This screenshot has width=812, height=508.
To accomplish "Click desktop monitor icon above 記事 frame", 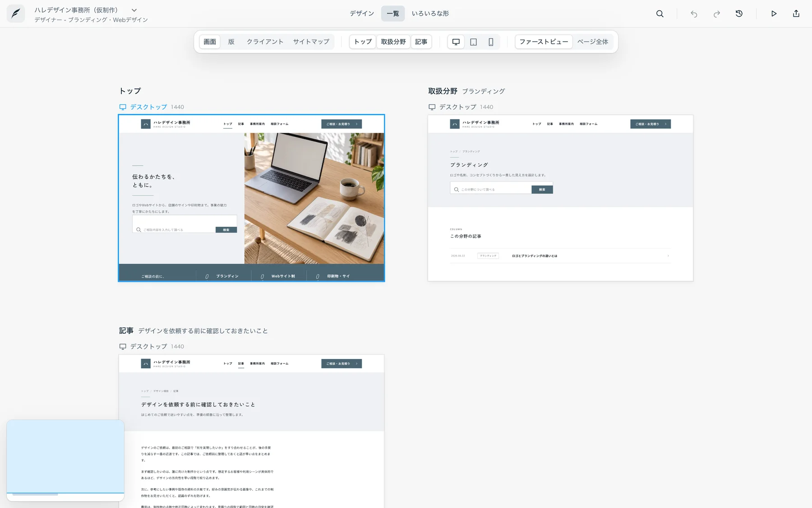I will pos(123,346).
